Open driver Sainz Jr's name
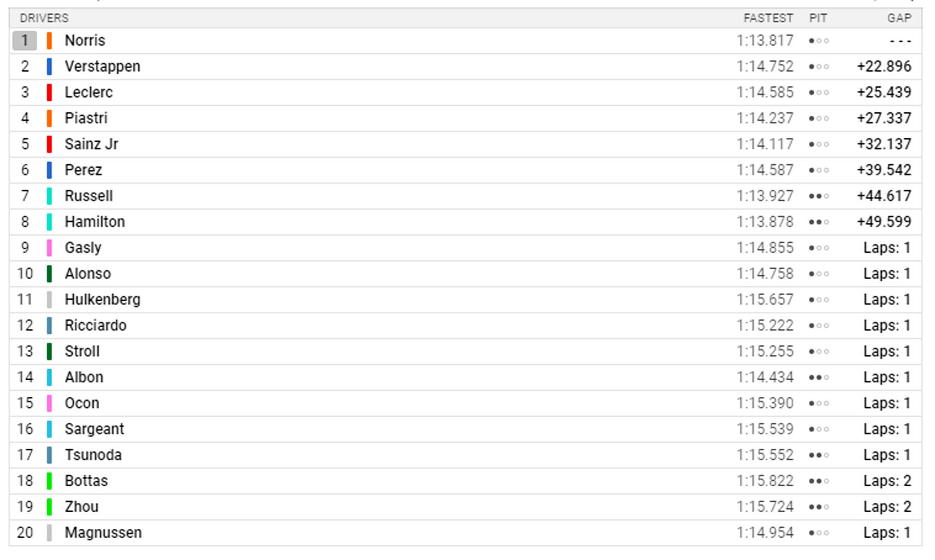The image size is (935, 560). [x=91, y=144]
